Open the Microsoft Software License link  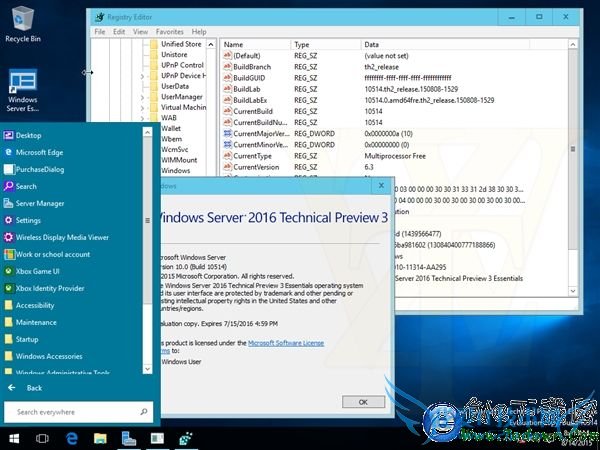tap(286, 343)
